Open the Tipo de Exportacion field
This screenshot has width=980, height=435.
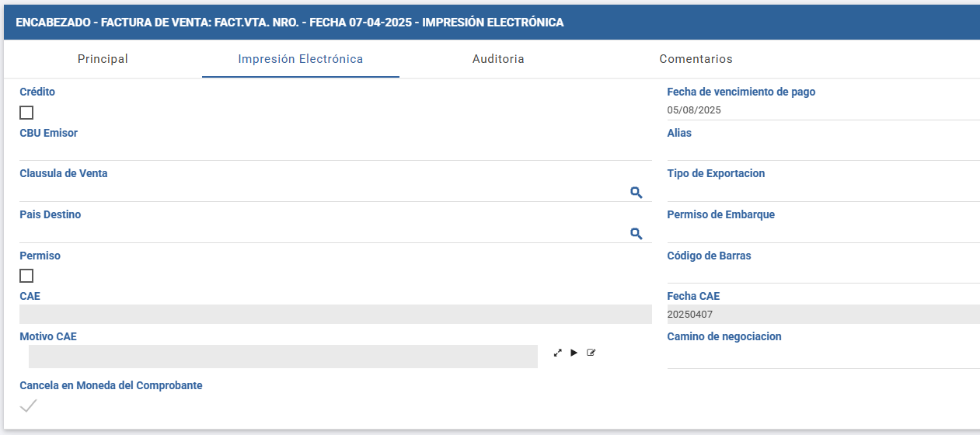pos(823,192)
